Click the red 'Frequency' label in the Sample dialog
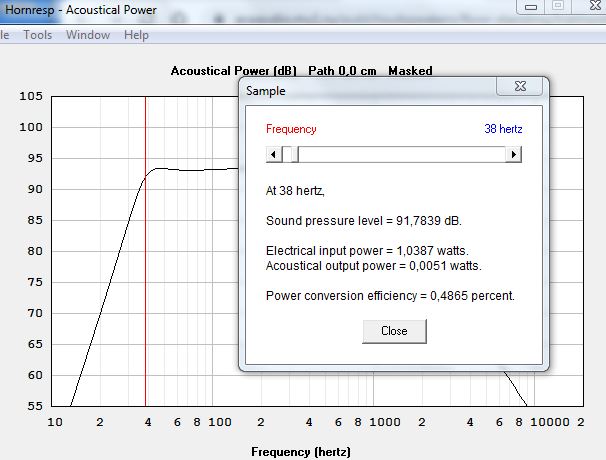This screenshot has height=460, width=606. (291, 129)
